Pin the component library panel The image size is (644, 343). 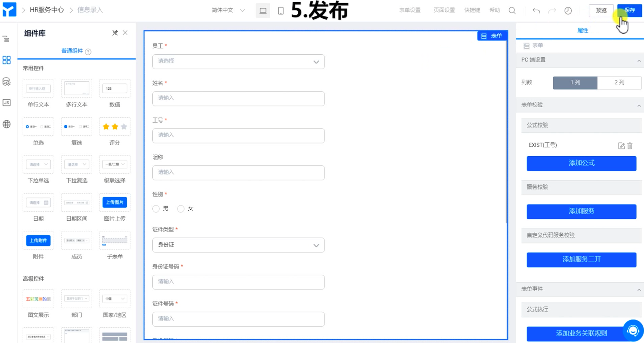point(115,33)
